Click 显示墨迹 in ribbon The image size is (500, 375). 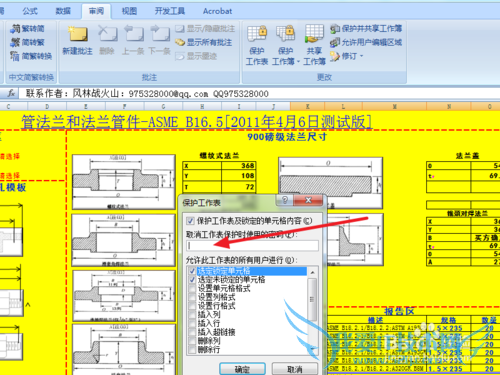pos(196,56)
